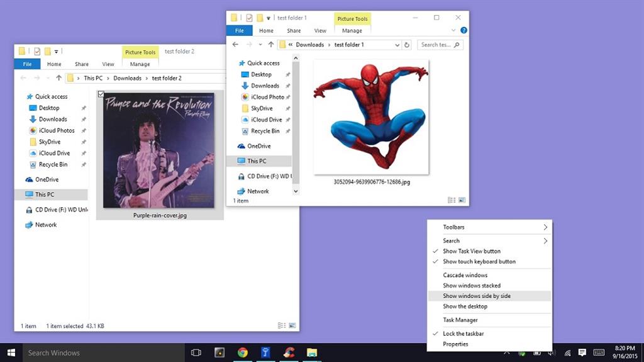
Task: Click the Search Windows taskbar box
Action: pyautogui.click(x=103, y=353)
